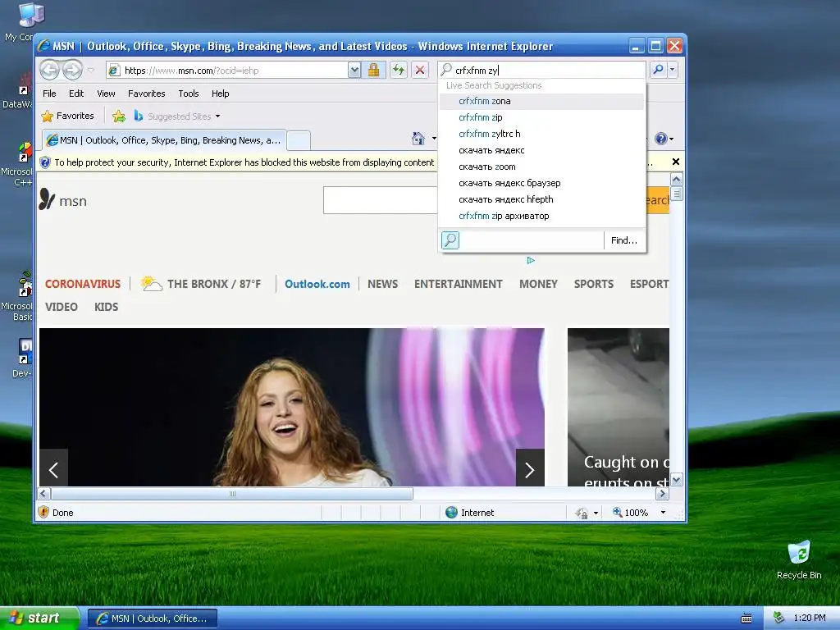This screenshot has width=840, height=630.
Task: Open the Favorites menu
Action: point(146,94)
